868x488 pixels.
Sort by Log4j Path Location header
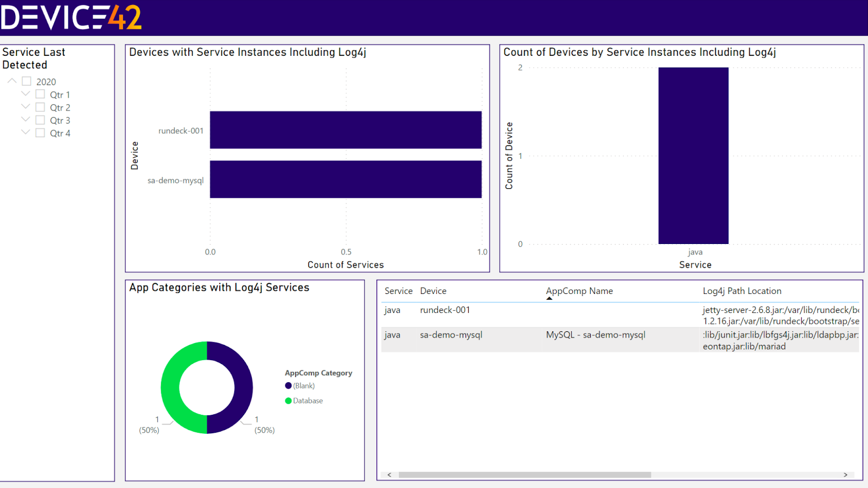click(742, 291)
